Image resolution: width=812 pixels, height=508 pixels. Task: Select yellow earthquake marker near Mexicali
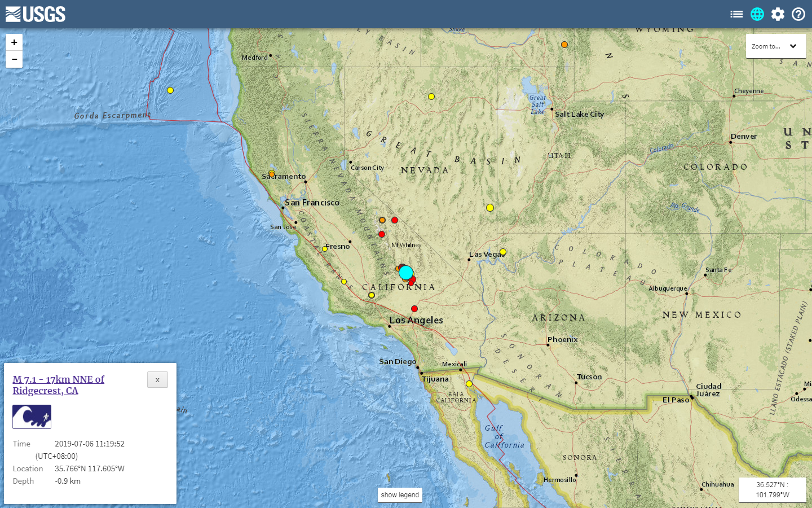click(x=469, y=384)
